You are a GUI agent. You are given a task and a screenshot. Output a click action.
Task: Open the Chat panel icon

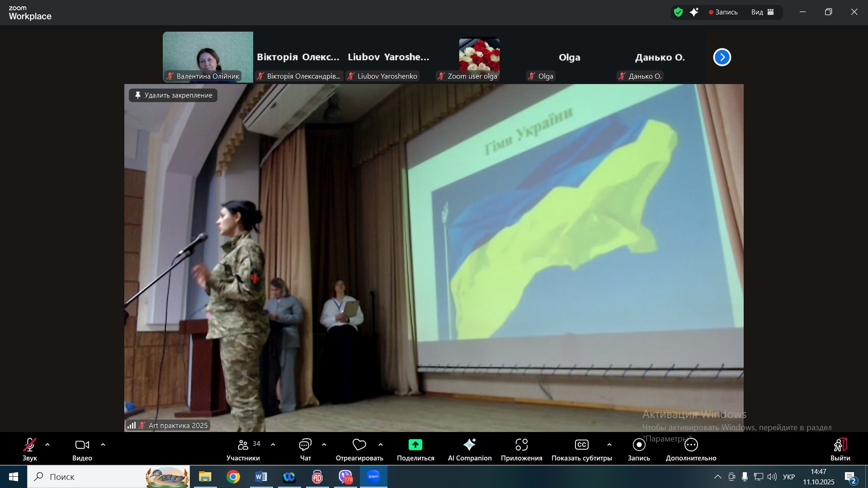point(305,445)
